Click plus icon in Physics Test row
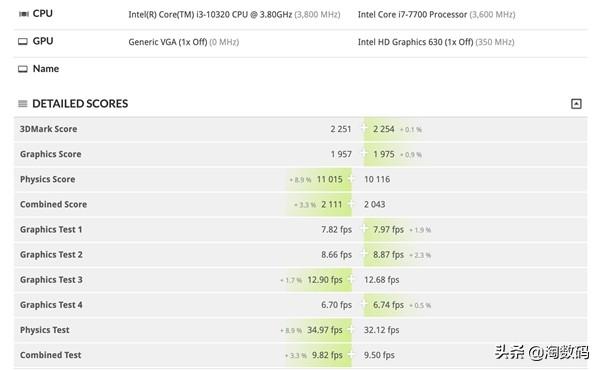The height and width of the screenshot is (370, 600). coord(351,329)
